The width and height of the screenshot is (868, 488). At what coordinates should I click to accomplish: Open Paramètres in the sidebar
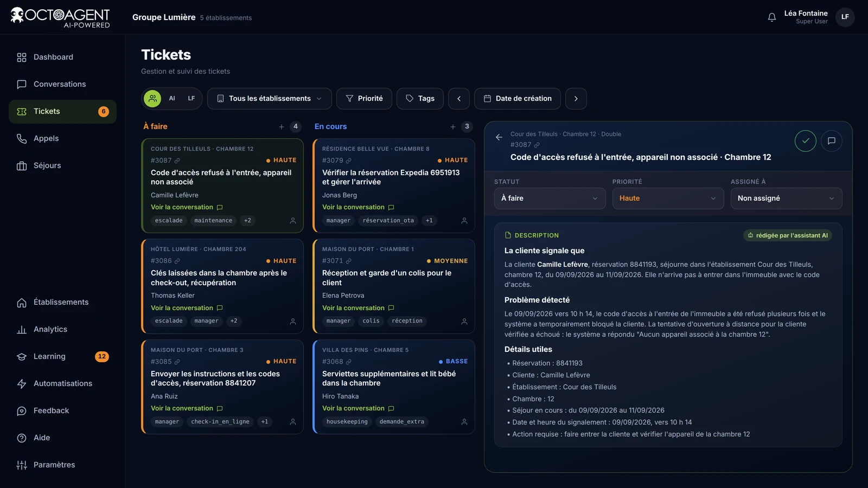pos(62,465)
